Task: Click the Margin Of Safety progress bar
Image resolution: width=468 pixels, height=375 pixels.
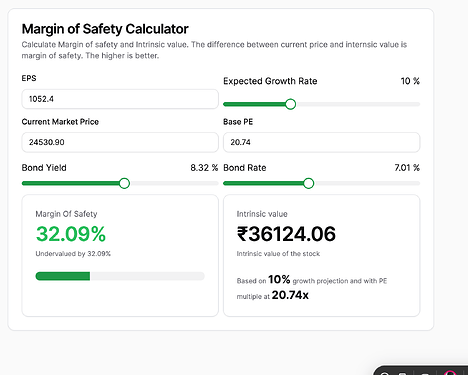Action: (120, 276)
